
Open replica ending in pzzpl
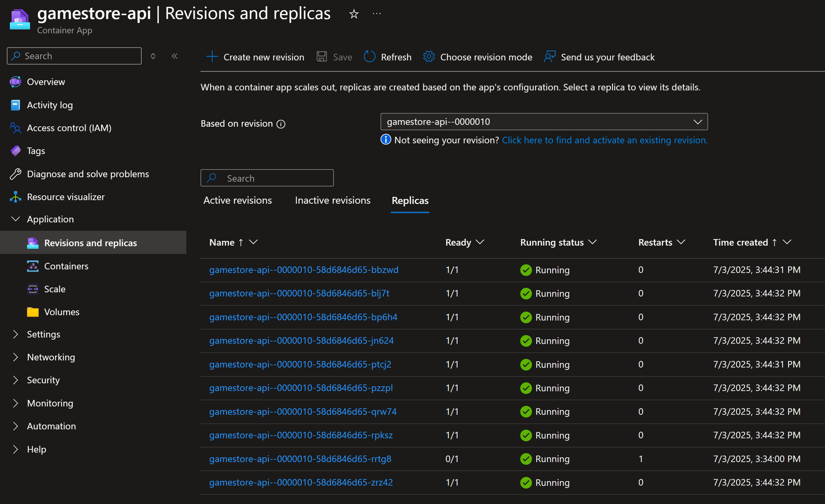pyautogui.click(x=301, y=388)
